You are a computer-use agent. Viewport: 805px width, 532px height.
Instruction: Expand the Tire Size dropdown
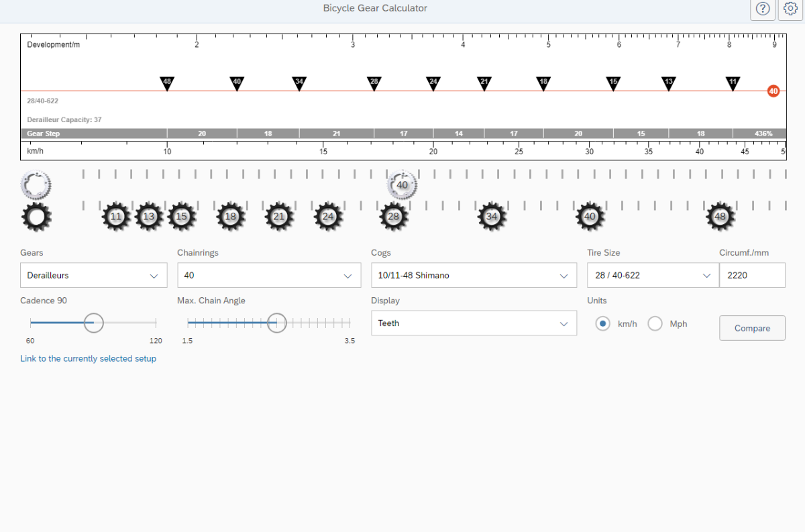pos(652,275)
